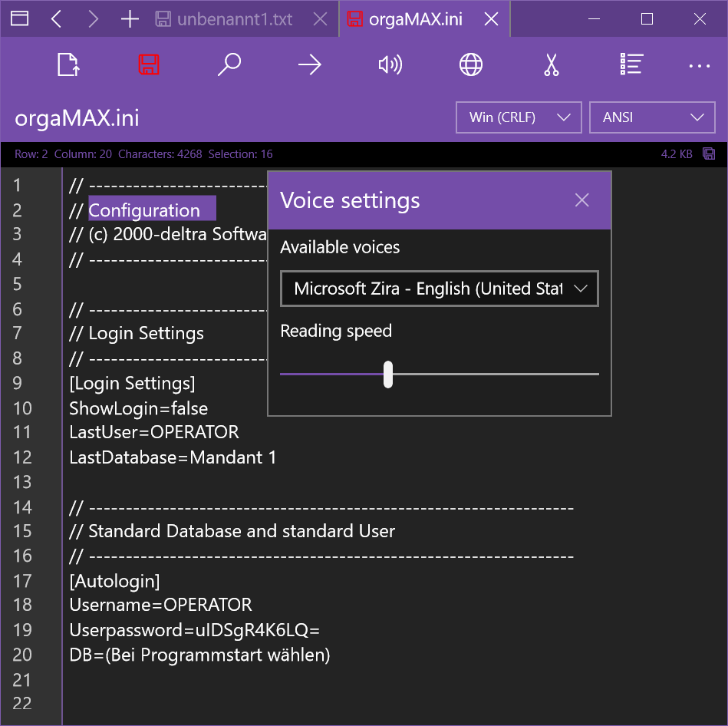This screenshot has width=728, height=726.
Task: Go to previous tab arrow
Action: (56, 19)
